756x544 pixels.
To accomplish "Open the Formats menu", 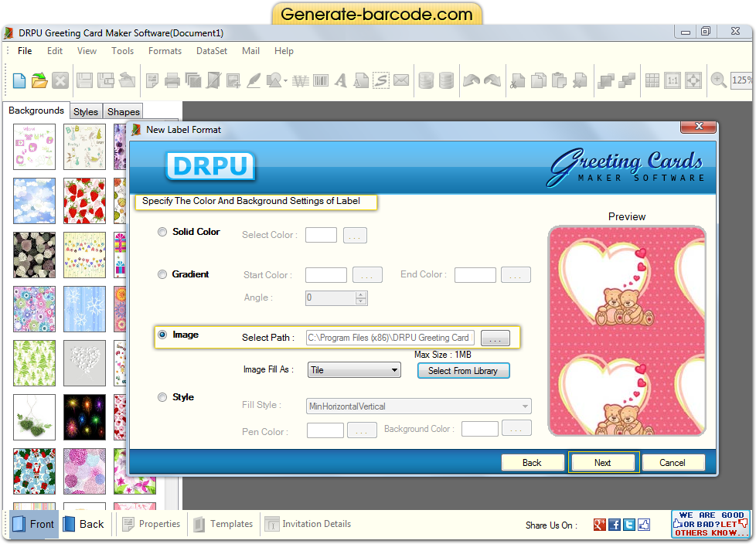I will [165, 51].
